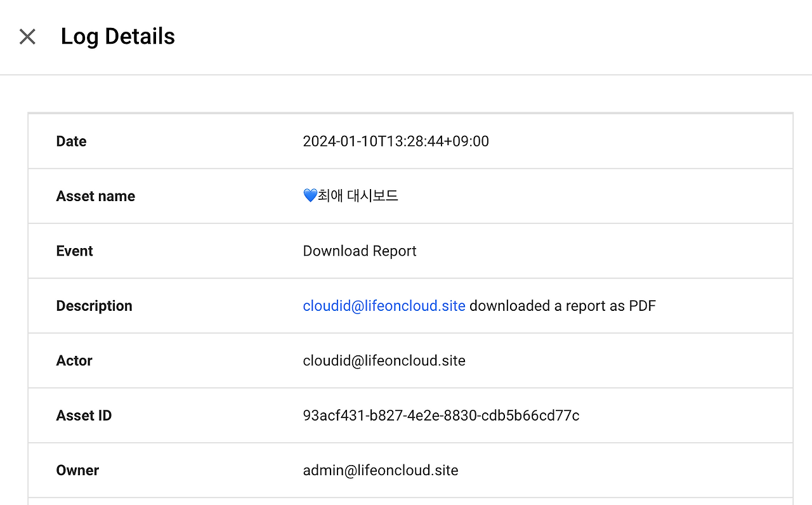Click the blue heart emoji in asset name
The width and height of the screenshot is (812, 505).
pyautogui.click(x=310, y=196)
